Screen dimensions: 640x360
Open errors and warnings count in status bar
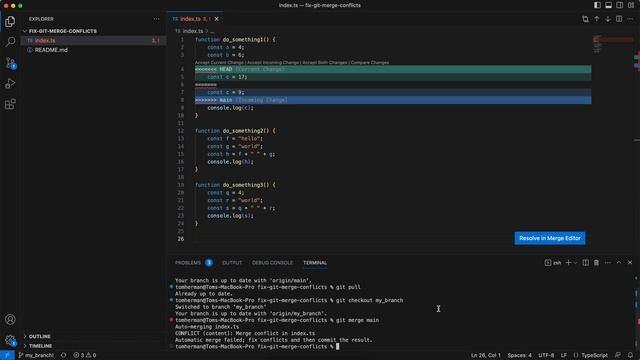click(85, 355)
